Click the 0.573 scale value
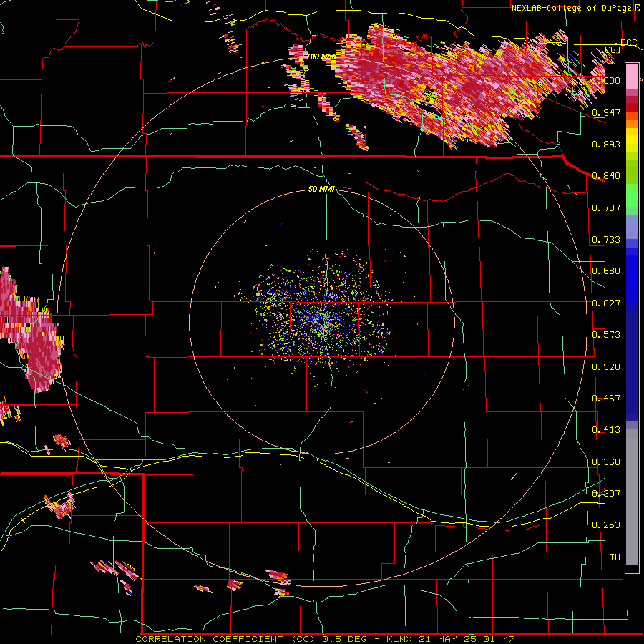This screenshot has height=644, width=644. (606, 334)
